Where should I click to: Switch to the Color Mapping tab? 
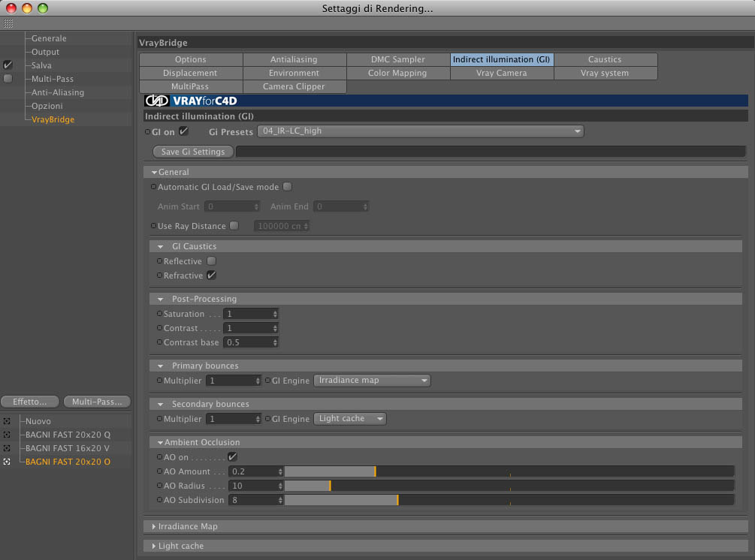coord(397,73)
